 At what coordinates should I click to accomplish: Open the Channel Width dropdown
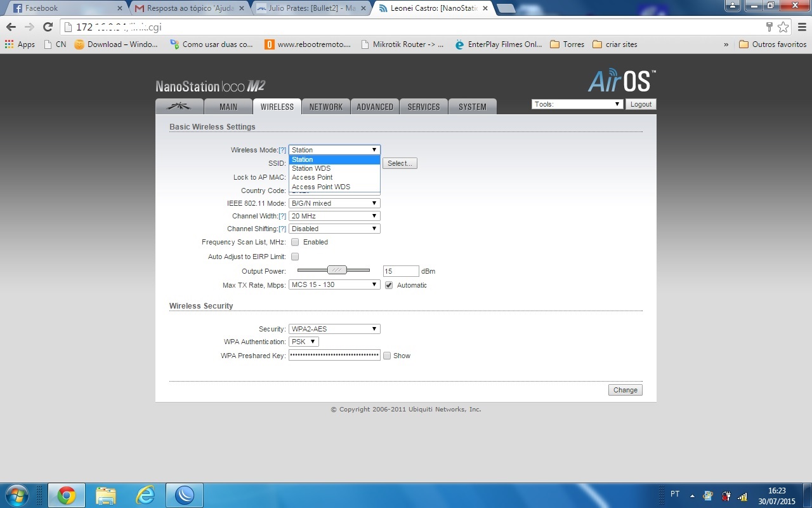(334, 216)
